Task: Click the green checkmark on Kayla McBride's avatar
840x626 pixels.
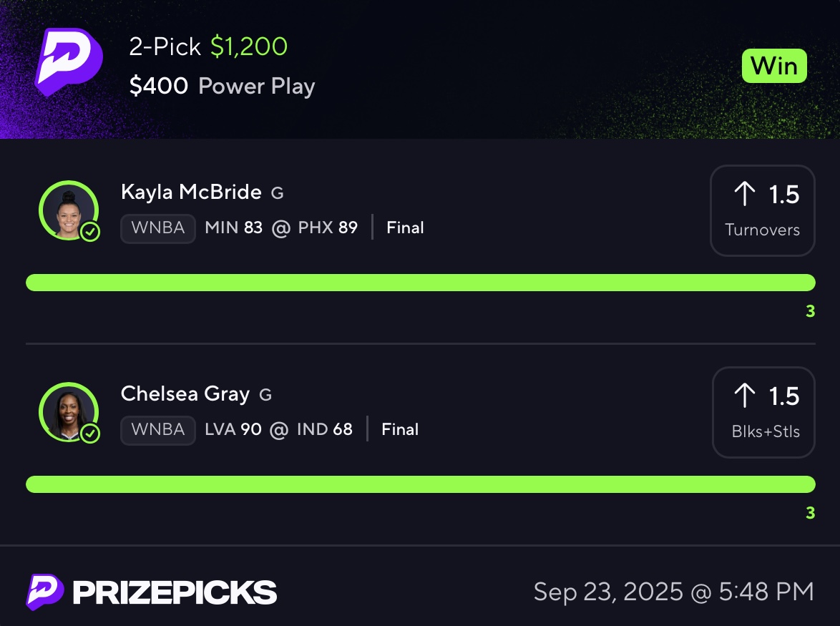Action: 90,232
